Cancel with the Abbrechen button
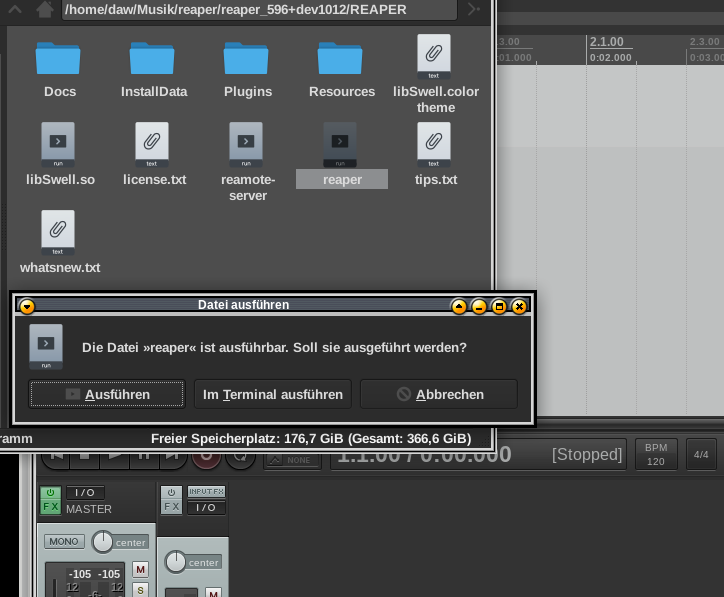 [439, 394]
